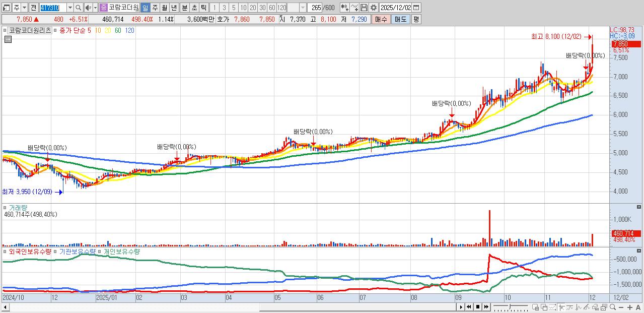Select minute 분 period

[184, 8]
